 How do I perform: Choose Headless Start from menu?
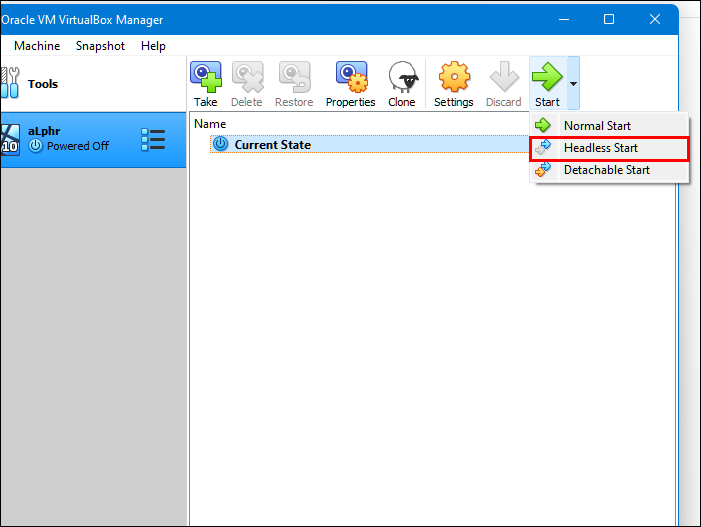point(609,148)
